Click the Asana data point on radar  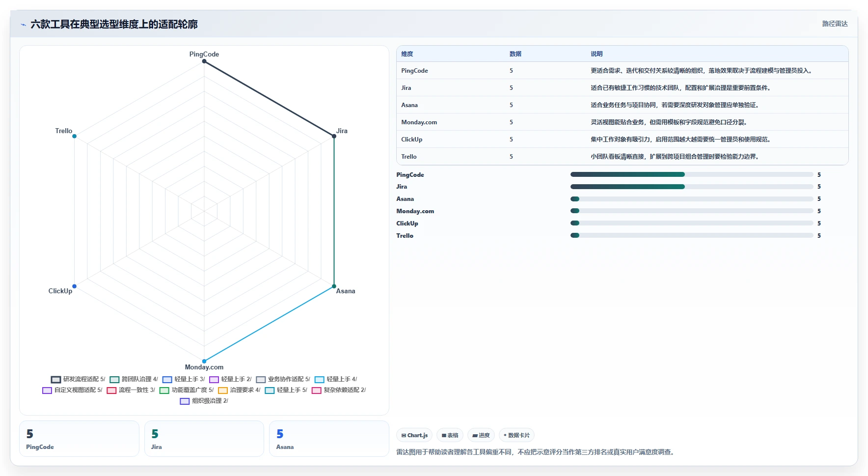point(334,286)
